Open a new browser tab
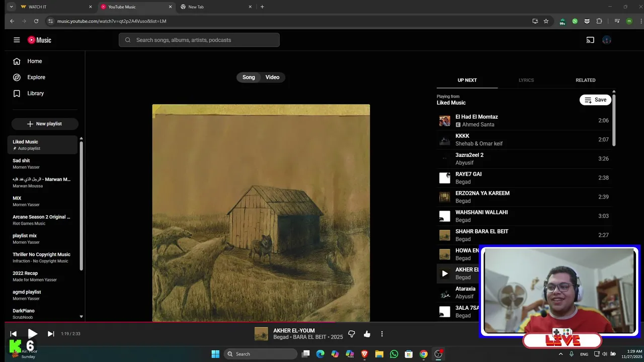 (x=262, y=7)
